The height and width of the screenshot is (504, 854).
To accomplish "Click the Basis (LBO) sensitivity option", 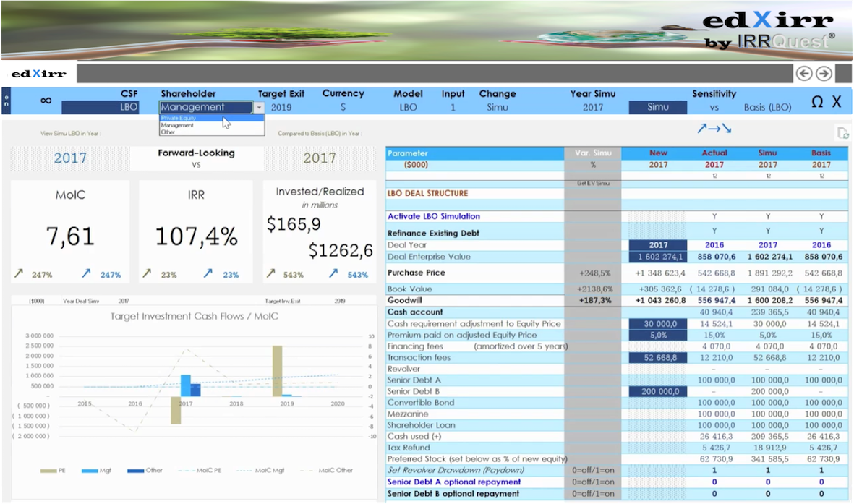I will (x=767, y=107).
